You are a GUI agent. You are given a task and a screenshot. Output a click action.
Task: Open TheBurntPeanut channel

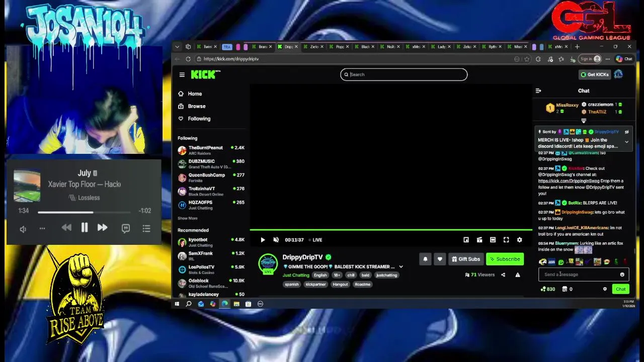211,150
